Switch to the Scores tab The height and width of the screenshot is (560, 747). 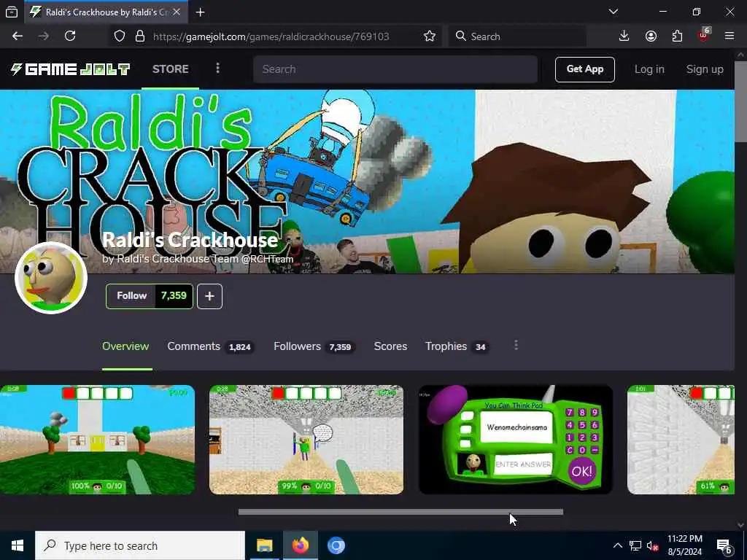click(x=391, y=346)
